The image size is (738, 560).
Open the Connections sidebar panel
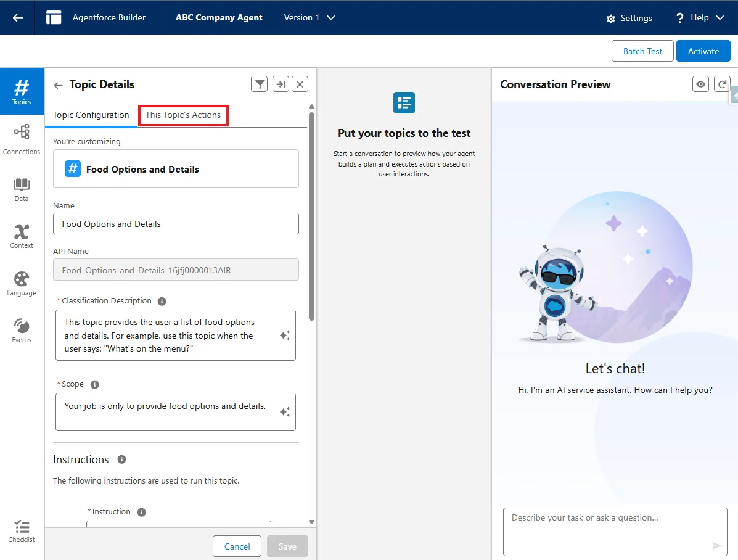(x=22, y=139)
